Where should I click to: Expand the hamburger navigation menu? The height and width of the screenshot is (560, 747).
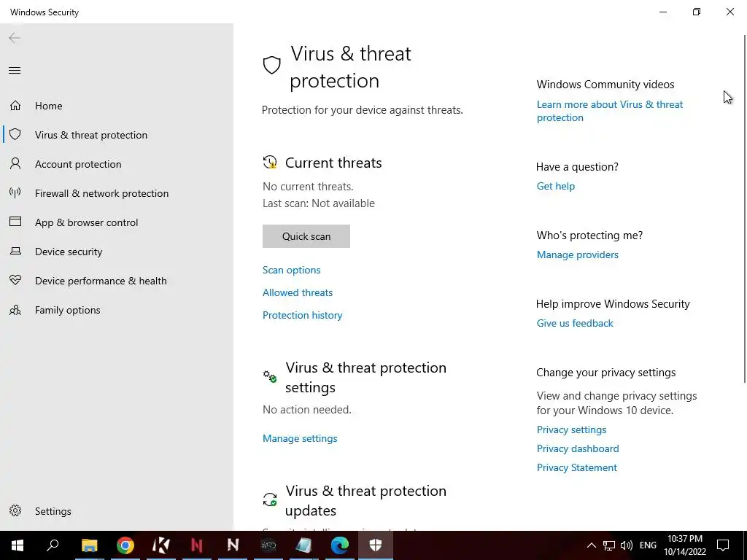(15, 71)
